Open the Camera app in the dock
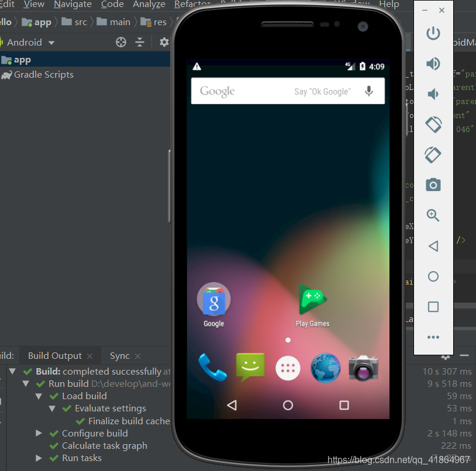Screen dimensions: 476x471 (x=363, y=368)
